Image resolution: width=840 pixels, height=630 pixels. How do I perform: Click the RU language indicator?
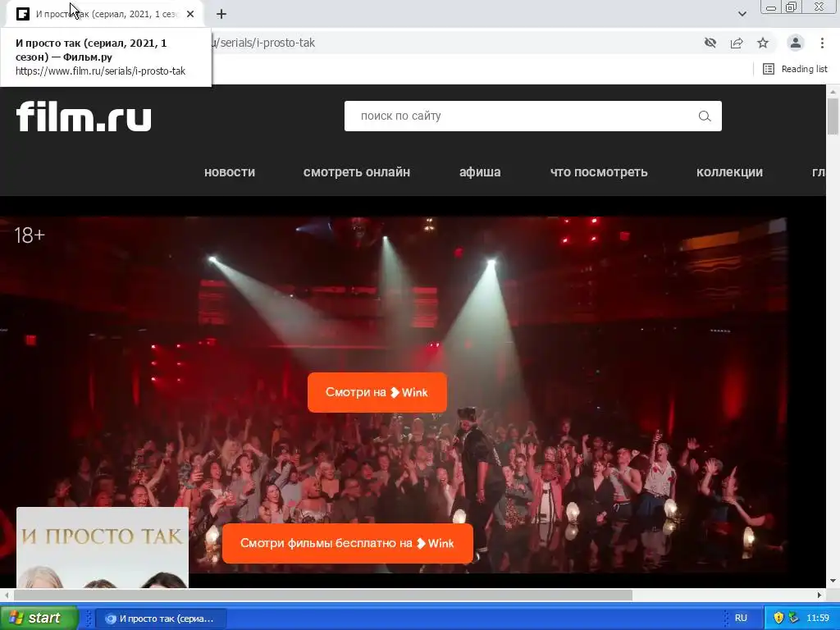point(741,618)
